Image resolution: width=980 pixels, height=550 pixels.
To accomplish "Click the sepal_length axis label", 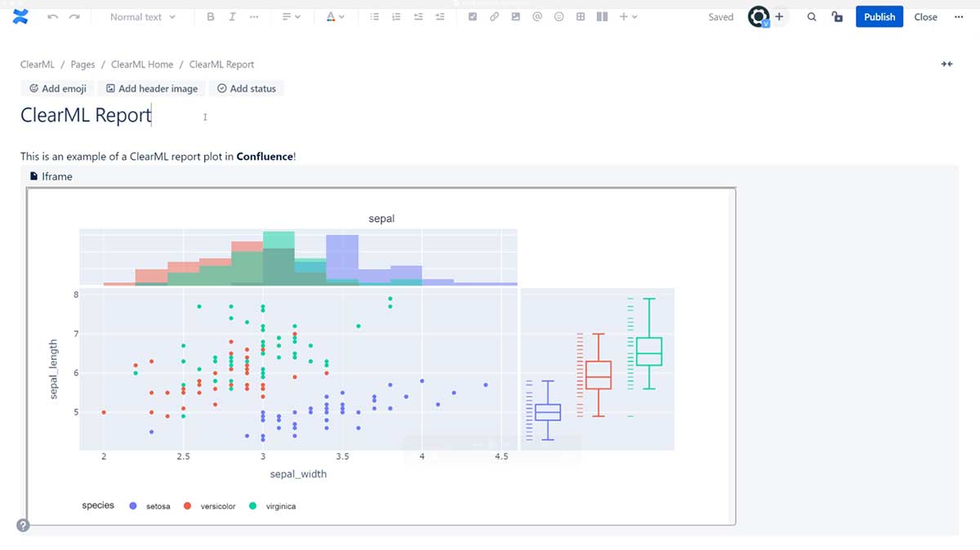I will (54, 369).
